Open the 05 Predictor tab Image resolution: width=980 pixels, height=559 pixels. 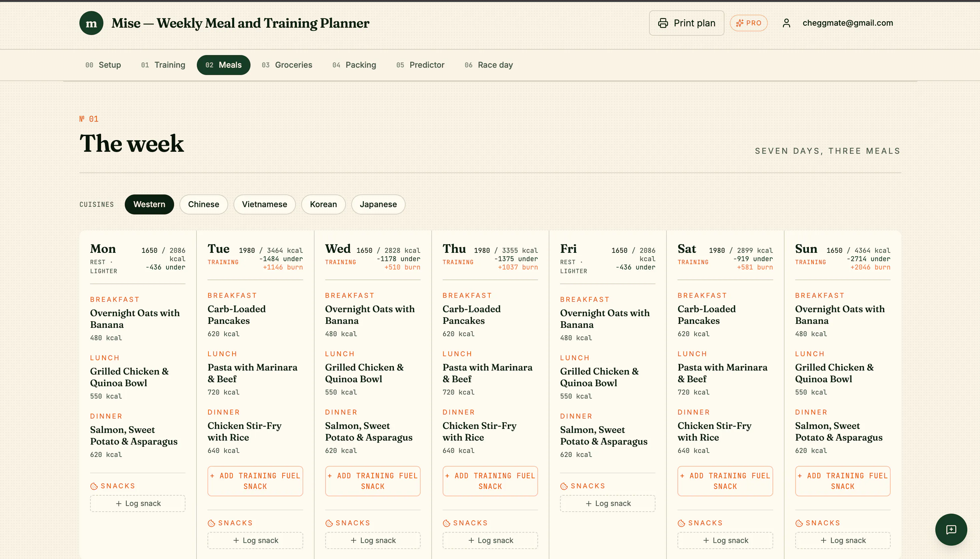click(x=420, y=65)
